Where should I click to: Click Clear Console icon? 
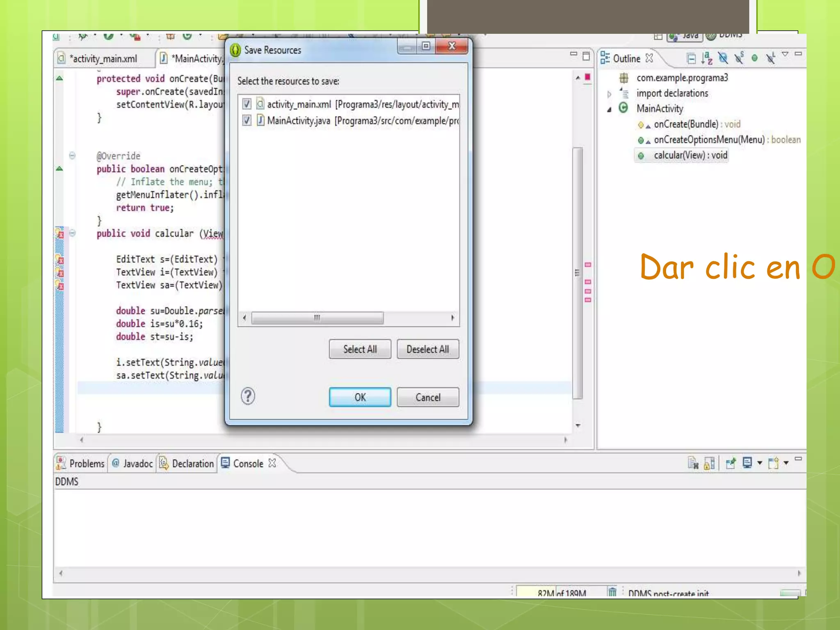(693, 463)
